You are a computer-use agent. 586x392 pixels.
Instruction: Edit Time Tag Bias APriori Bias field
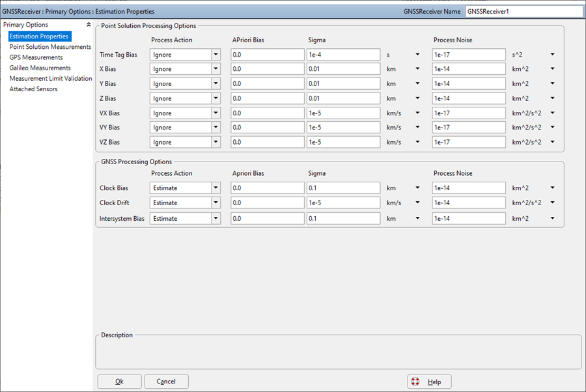click(x=268, y=55)
